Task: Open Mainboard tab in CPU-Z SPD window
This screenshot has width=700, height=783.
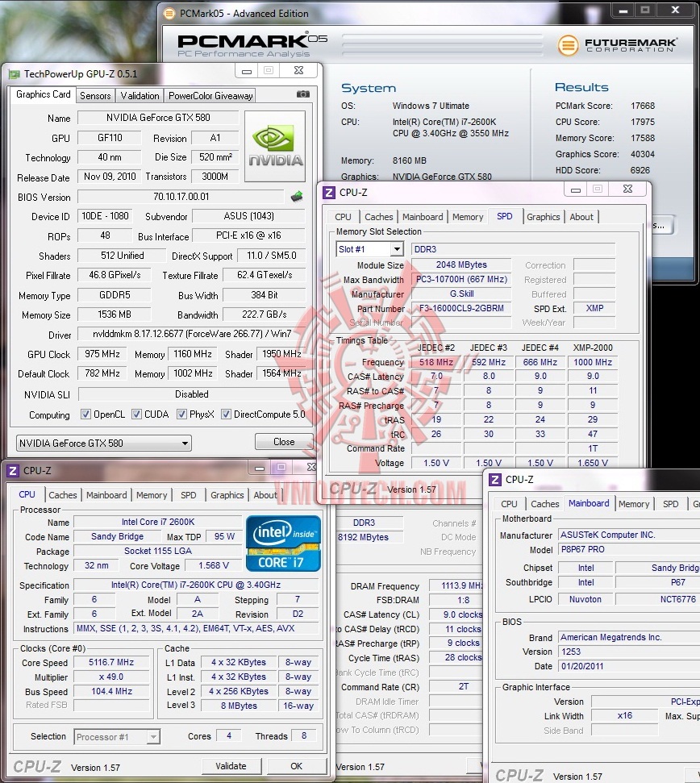Action: click(x=423, y=217)
